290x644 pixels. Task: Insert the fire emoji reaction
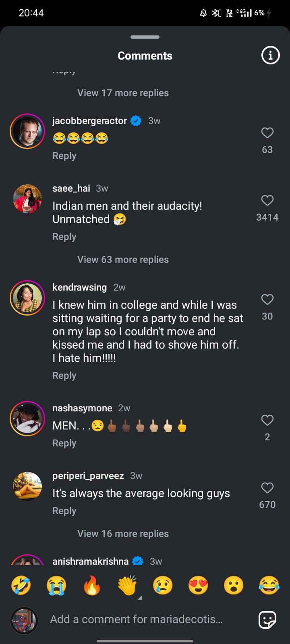click(92, 585)
